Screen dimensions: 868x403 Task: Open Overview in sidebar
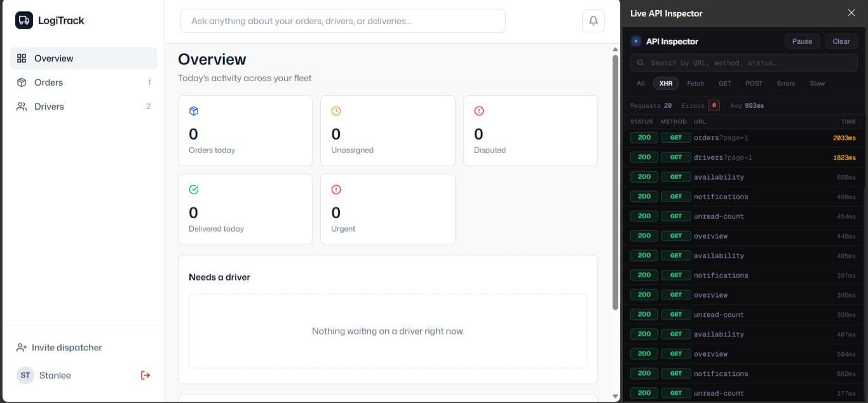tap(84, 58)
